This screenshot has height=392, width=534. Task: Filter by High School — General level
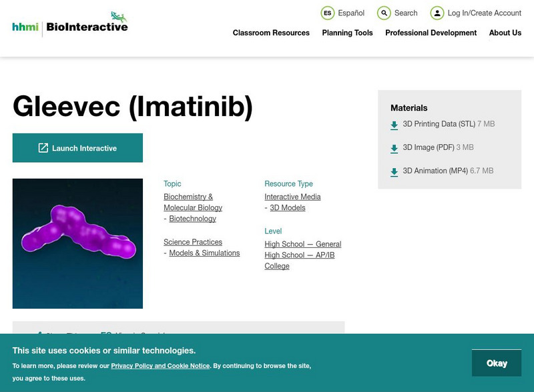click(x=303, y=244)
